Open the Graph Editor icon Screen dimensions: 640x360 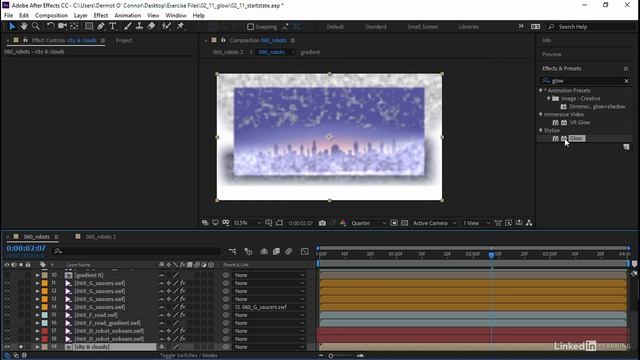pyautogui.click(x=305, y=251)
